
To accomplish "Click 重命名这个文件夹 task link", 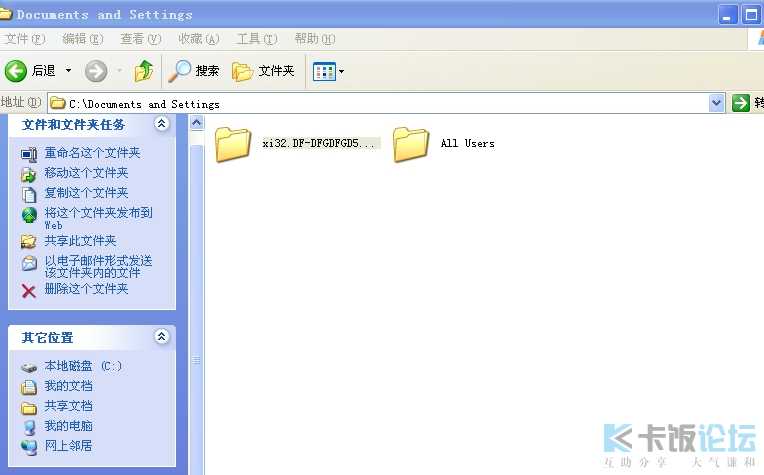I will tap(92, 153).
